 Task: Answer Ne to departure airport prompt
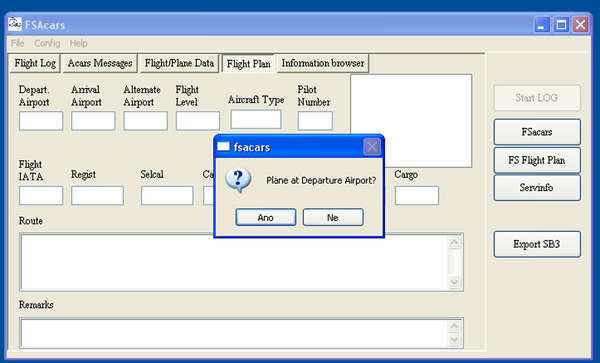(333, 217)
